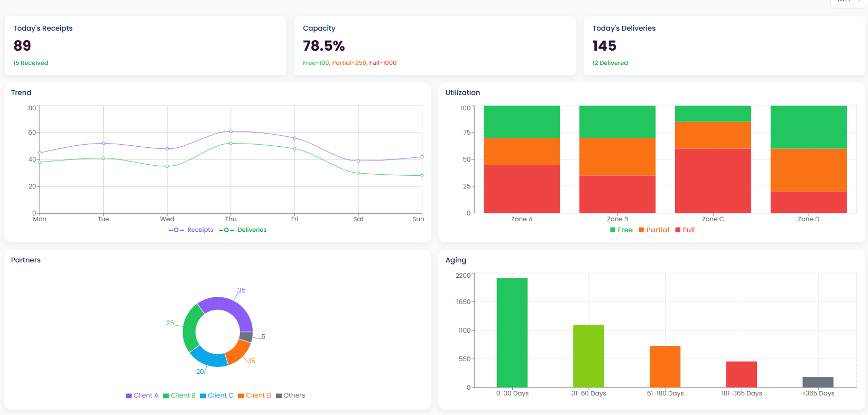868x415 pixels.
Task: Click the "Partners" chart title
Action: click(x=26, y=260)
